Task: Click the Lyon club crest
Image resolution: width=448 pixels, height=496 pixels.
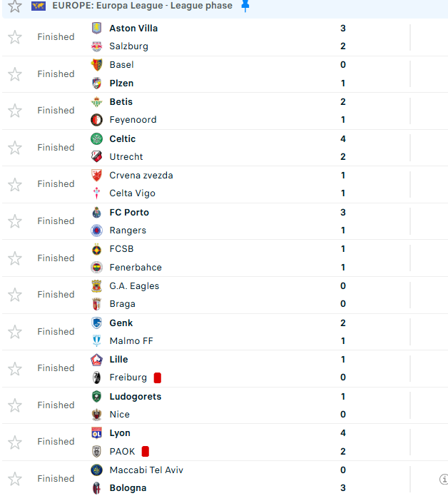Action: click(97, 432)
